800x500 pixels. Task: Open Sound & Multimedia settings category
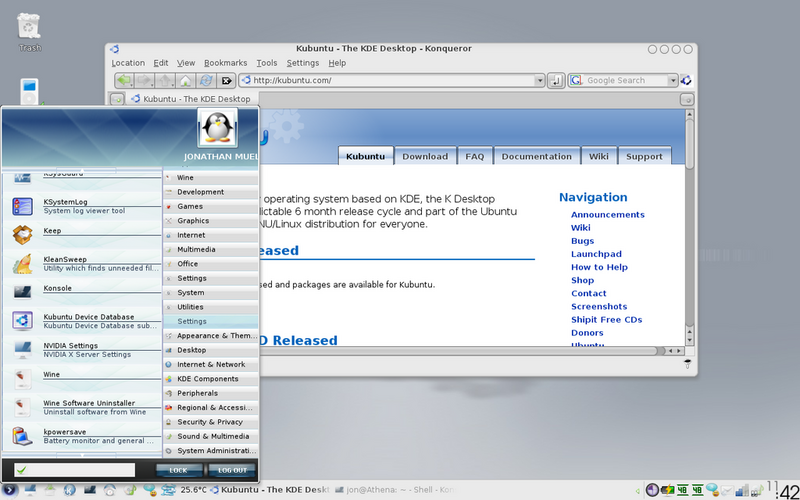pyautogui.click(x=211, y=436)
